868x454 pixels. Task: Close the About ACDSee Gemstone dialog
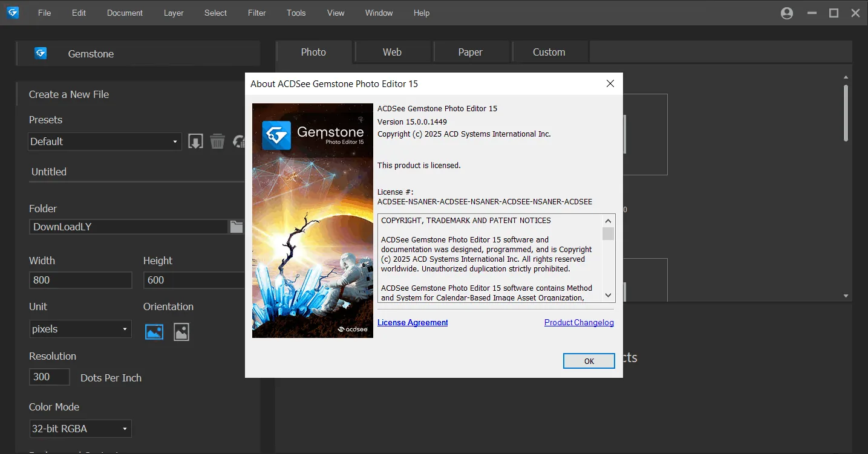(610, 83)
